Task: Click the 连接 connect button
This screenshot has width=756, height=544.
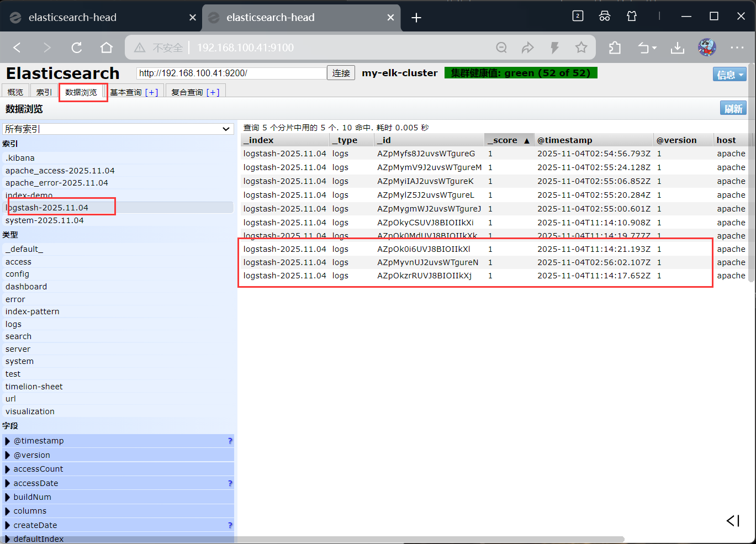Action: (341, 73)
